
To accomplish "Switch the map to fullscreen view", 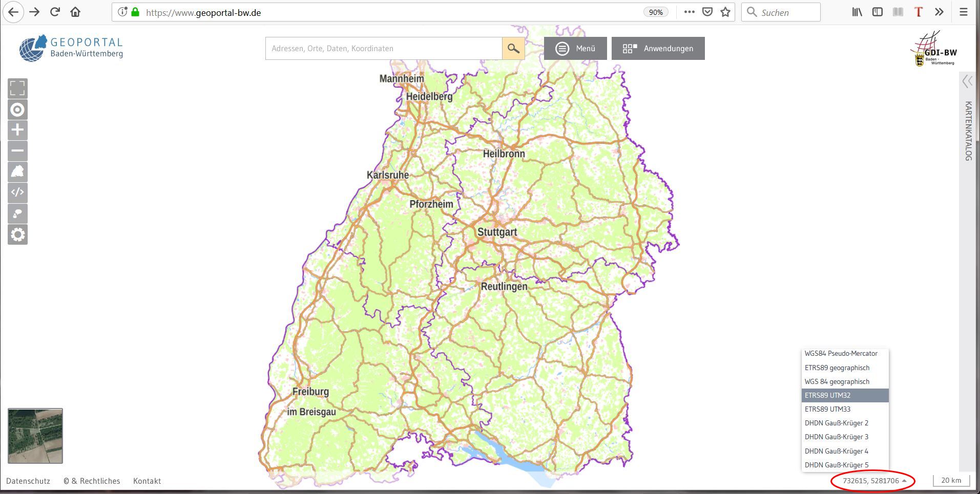I will tap(17, 89).
